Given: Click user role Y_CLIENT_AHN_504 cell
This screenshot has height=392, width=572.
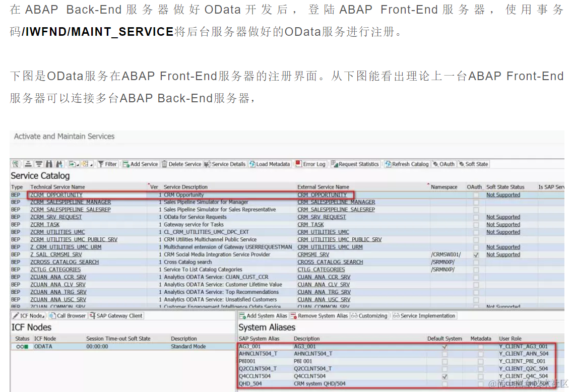Looking at the screenshot, I should point(524,354).
